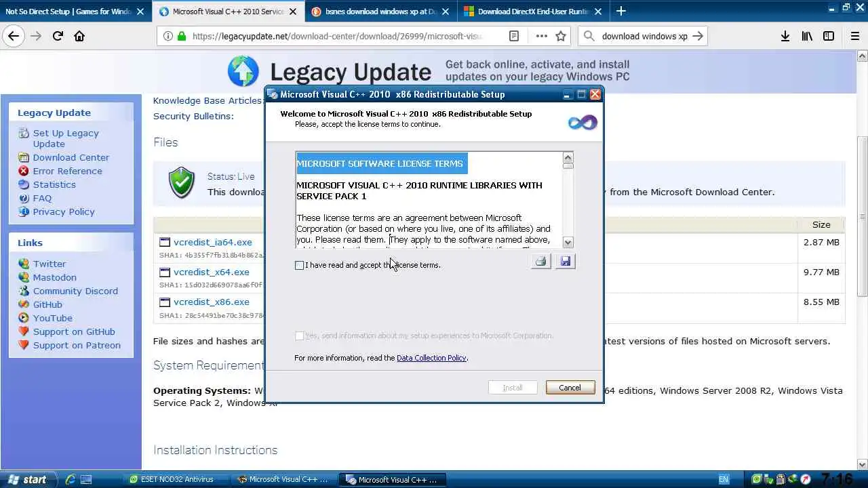Click the Patreon heart icon
Screen dimensions: 868x488
click(24, 345)
